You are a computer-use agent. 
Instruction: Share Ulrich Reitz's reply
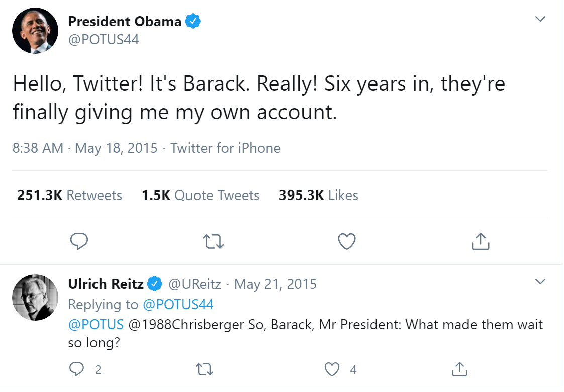point(459,370)
